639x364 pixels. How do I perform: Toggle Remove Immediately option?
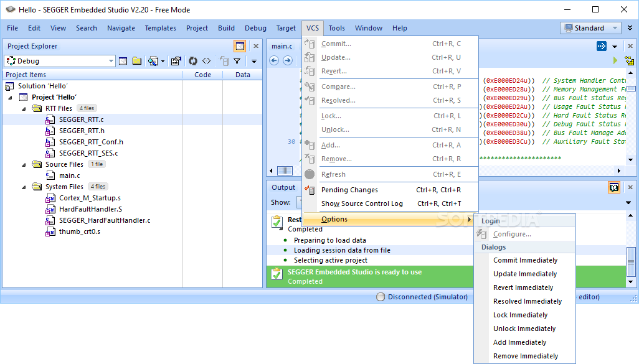click(525, 356)
